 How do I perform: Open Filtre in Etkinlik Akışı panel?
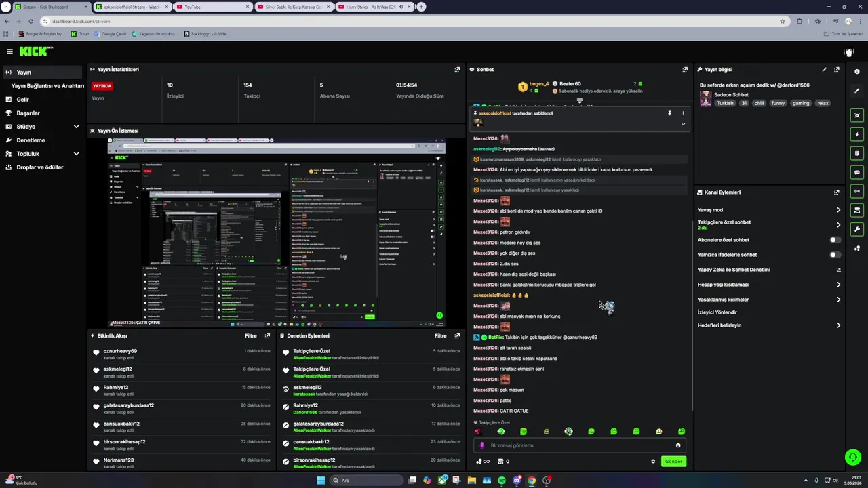pyautogui.click(x=251, y=335)
